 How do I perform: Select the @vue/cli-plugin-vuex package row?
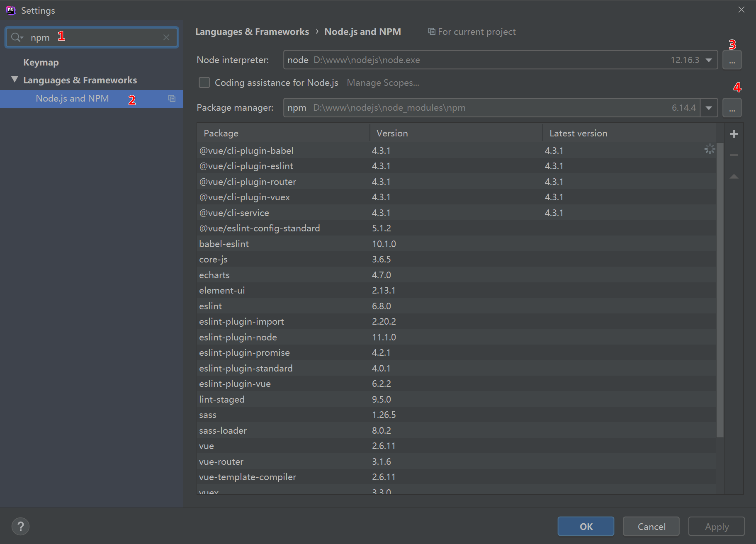pyautogui.click(x=457, y=197)
